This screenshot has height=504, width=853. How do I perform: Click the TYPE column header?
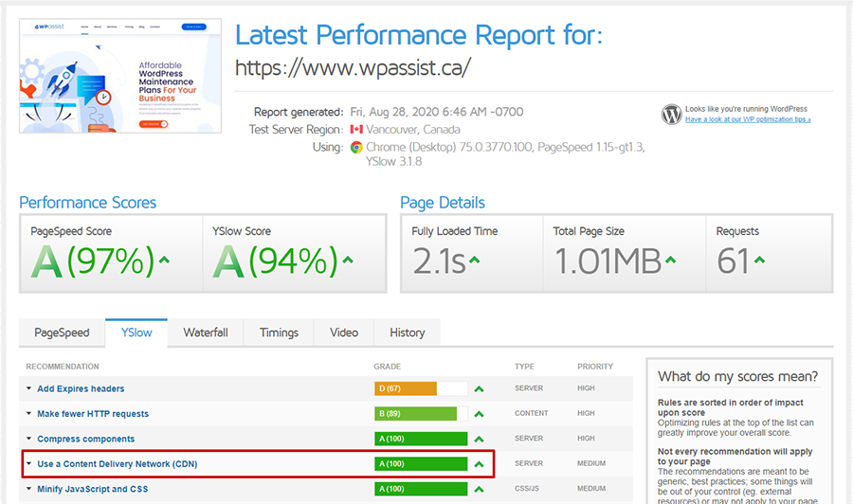click(524, 367)
